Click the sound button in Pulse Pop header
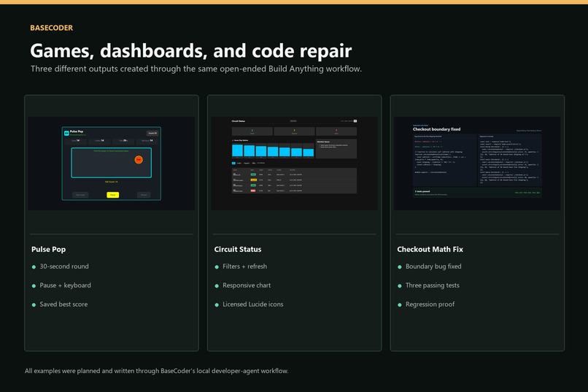Screen dimensions: 588x392 [152, 133]
